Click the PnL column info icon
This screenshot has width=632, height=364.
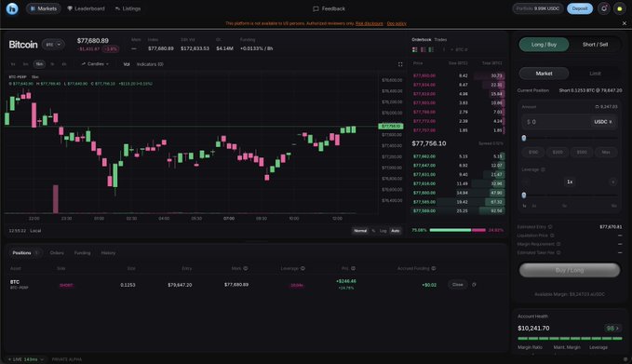pos(353,268)
